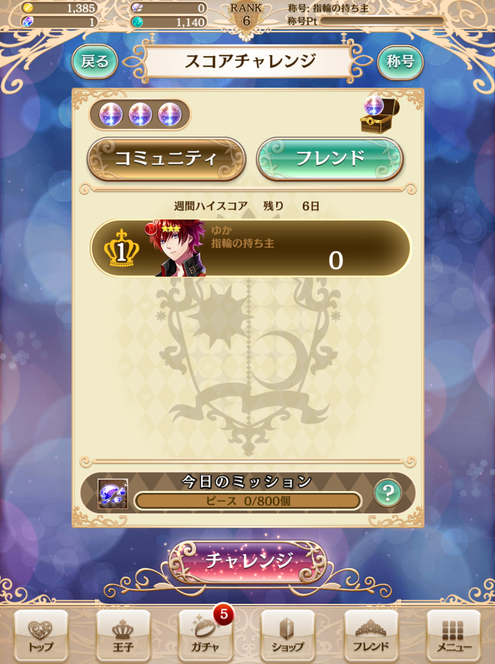Tap the gold coin currency counter
Screen dimensions: 495x664
[x=59, y=8]
